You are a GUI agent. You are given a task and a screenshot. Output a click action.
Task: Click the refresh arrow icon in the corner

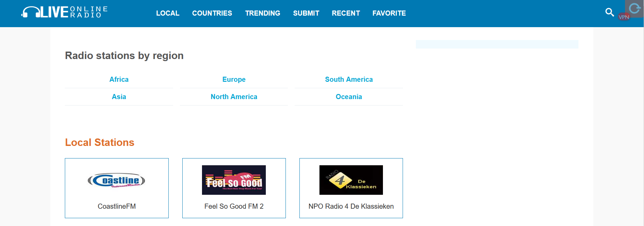pos(634,8)
